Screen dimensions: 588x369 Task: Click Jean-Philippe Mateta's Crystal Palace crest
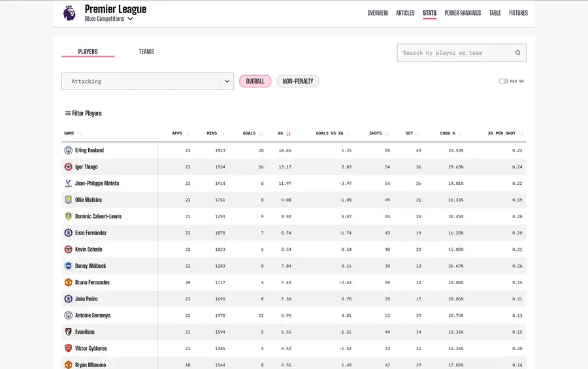click(68, 184)
